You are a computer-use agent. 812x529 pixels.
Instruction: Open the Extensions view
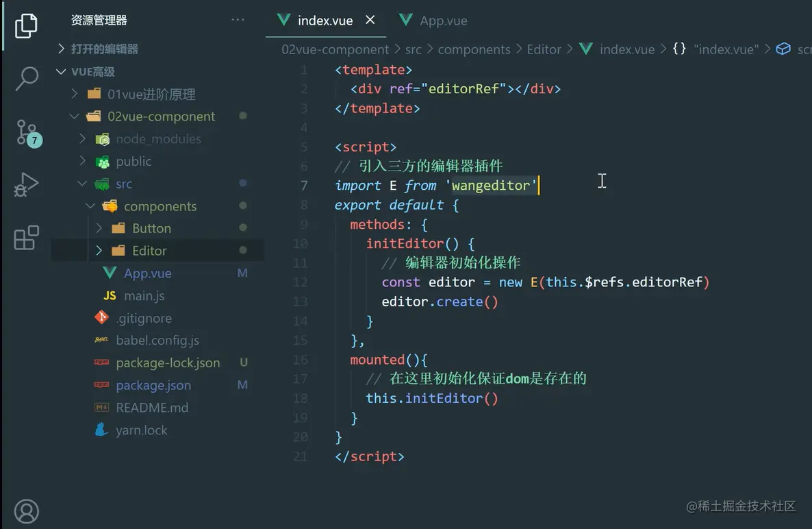[26, 238]
